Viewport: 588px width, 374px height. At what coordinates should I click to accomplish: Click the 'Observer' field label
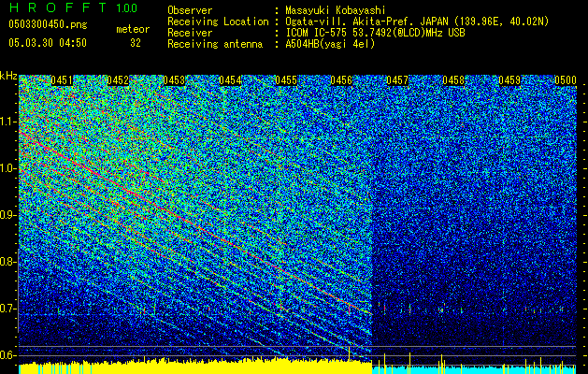(190, 10)
